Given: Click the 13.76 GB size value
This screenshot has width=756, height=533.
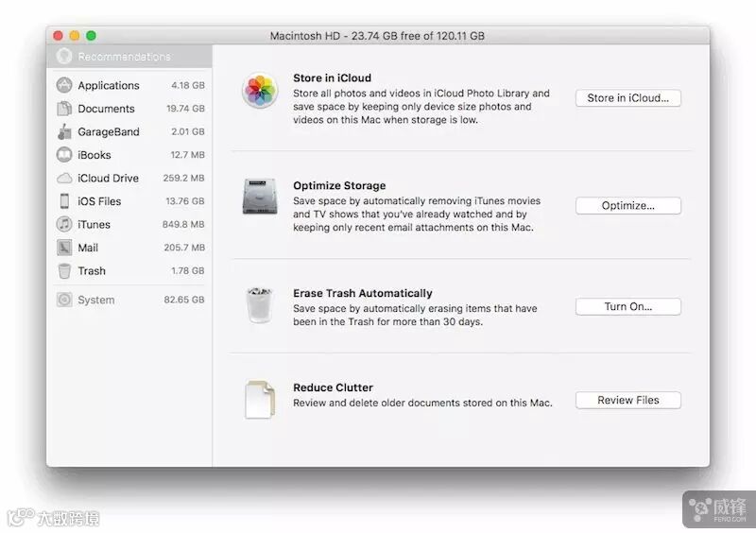Looking at the screenshot, I should [x=185, y=201].
